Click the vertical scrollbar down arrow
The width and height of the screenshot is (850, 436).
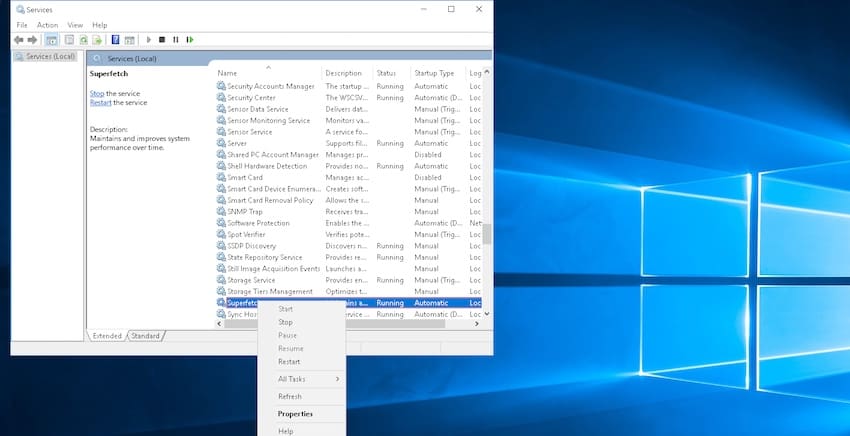(487, 313)
